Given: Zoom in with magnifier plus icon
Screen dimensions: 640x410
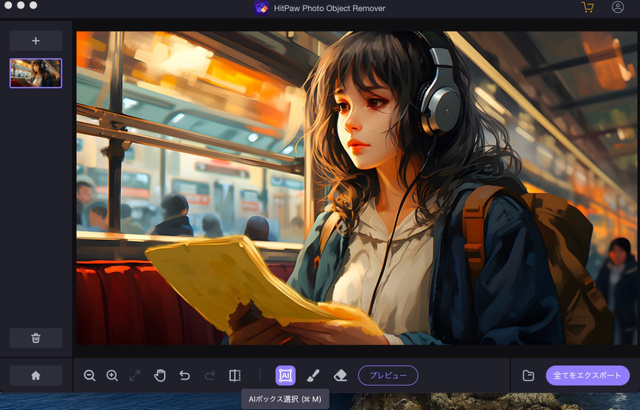Looking at the screenshot, I should click(112, 375).
